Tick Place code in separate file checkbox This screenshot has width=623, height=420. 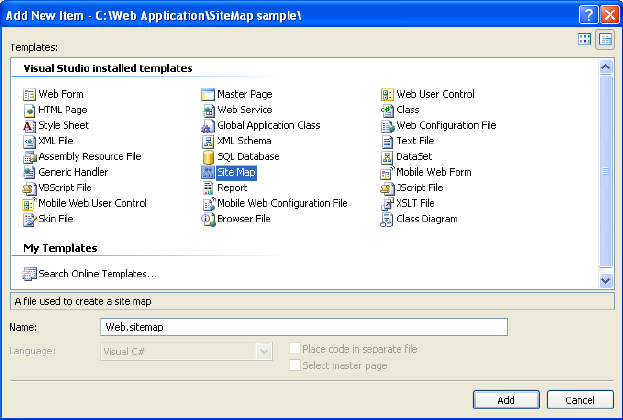[x=295, y=348]
